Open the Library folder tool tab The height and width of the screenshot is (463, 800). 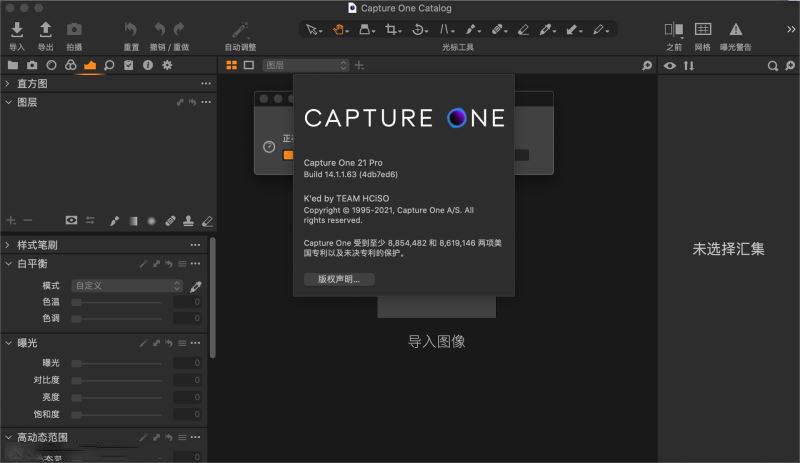click(13, 65)
